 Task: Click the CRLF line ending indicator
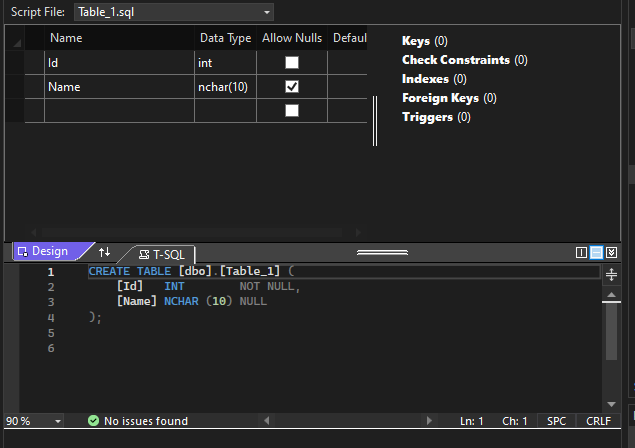tap(598, 421)
